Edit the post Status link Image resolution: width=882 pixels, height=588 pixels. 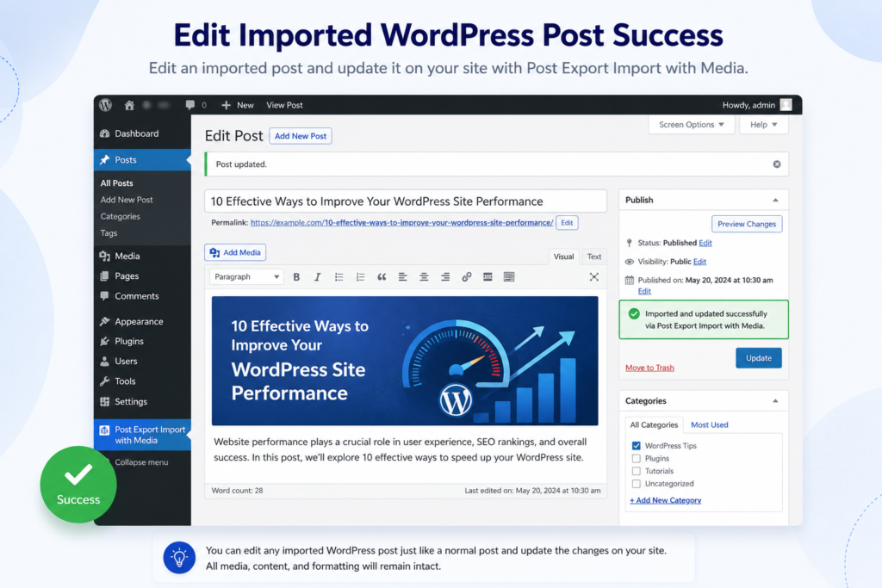(x=705, y=243)
